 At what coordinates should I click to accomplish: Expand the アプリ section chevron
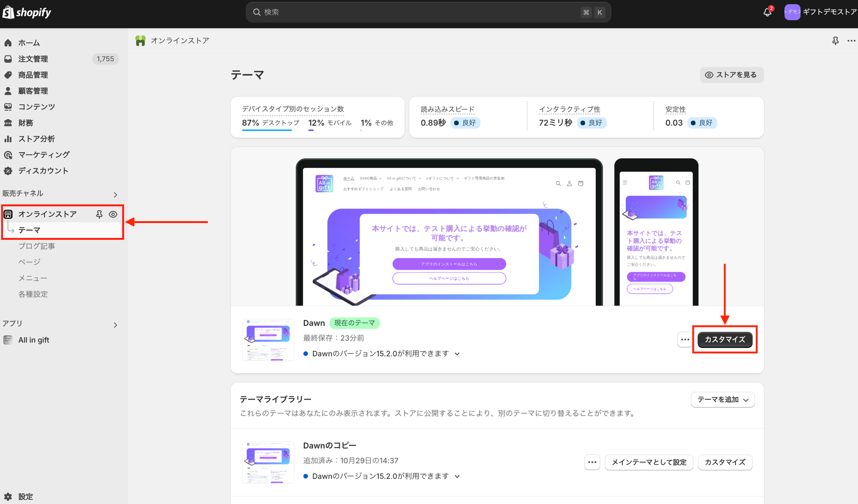pos(115,325)
